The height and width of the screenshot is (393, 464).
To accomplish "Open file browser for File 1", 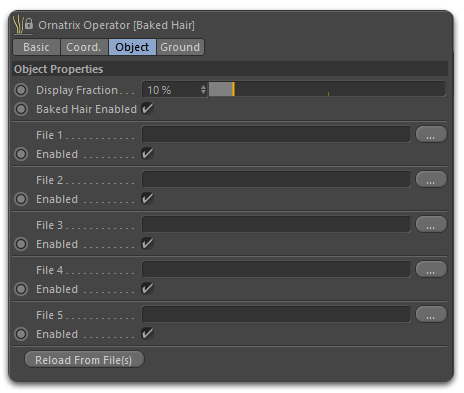I will [x=431, y=134].
